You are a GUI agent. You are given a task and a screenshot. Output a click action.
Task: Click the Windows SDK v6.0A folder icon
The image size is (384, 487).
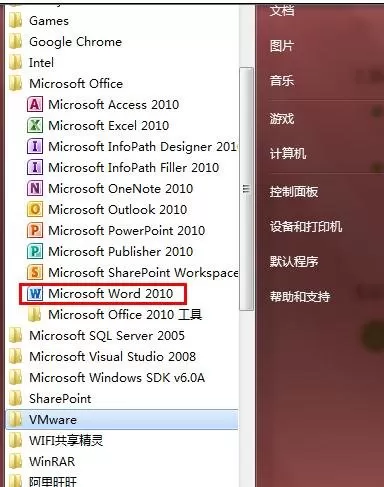16,378
